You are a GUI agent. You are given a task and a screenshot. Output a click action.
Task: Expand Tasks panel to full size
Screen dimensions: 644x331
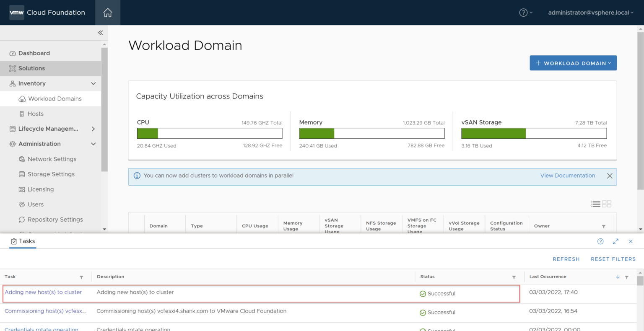(615, 241)
